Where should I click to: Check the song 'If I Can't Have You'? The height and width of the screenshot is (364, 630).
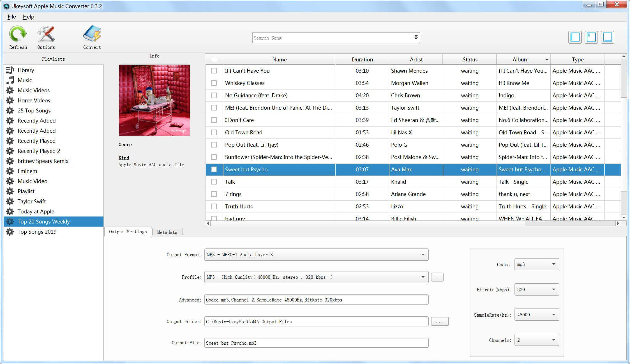[x=214, y=71]
